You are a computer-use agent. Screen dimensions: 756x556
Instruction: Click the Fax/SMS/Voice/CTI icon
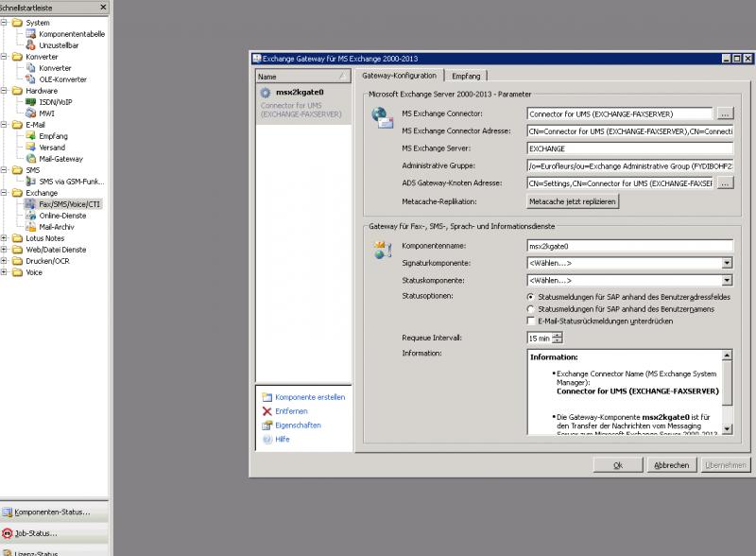point(30,204)
